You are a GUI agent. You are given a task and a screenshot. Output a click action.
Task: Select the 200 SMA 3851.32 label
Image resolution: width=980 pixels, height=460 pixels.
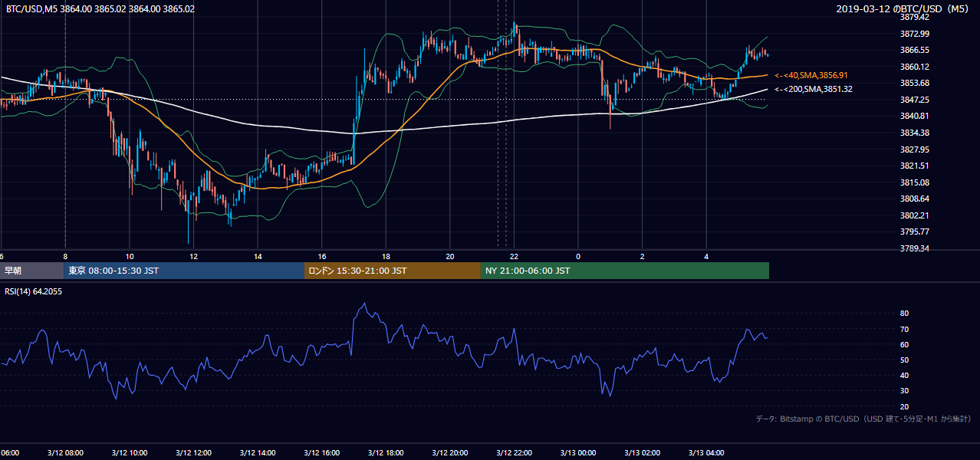tap(814, 90)
